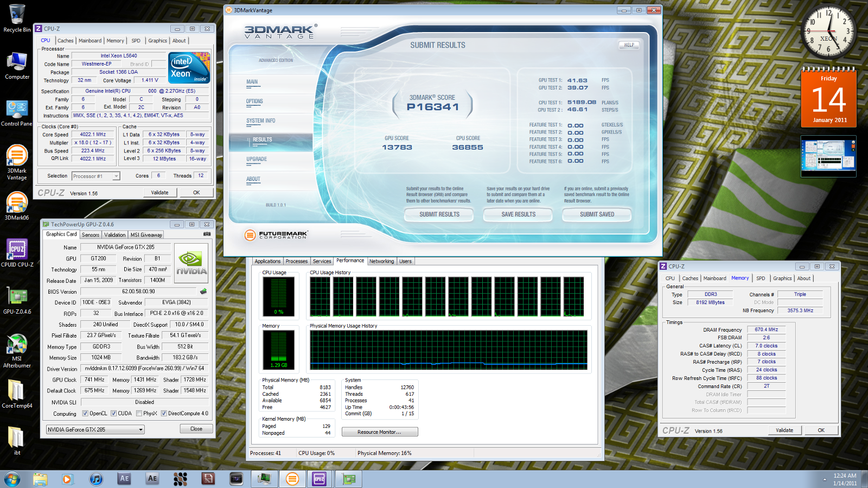Launch the CPUID CPU-Z desktop shortcut
Image resolution: width=868 pixels, height=488 pixels.
pyautogui.click(x=17, y=253)
